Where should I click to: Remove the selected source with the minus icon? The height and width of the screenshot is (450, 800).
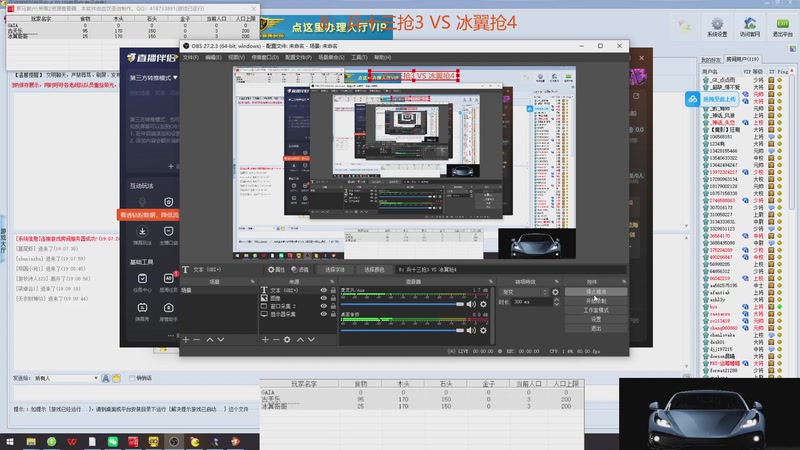pyautogui.click(x=276, y=340)
